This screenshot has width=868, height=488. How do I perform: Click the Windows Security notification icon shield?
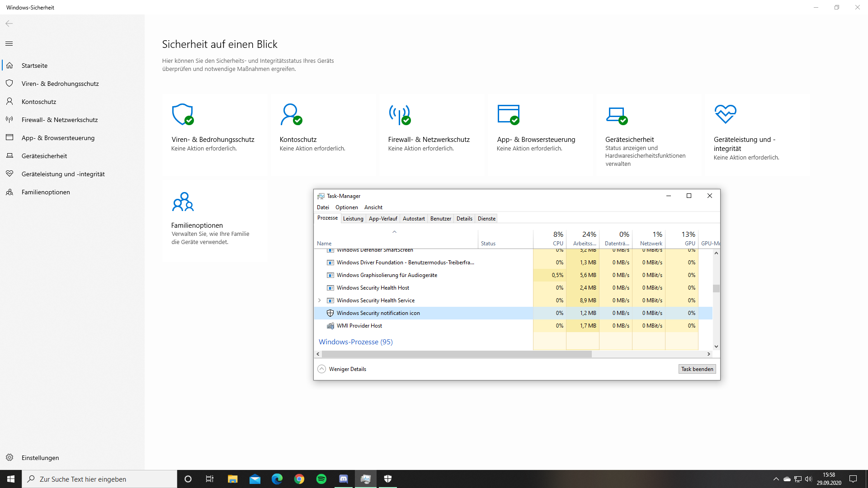pos(330,313)
